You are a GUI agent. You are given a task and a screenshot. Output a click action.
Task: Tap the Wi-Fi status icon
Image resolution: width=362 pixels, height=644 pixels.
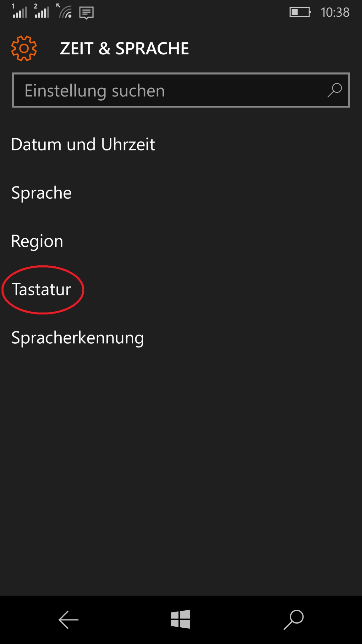65,11
